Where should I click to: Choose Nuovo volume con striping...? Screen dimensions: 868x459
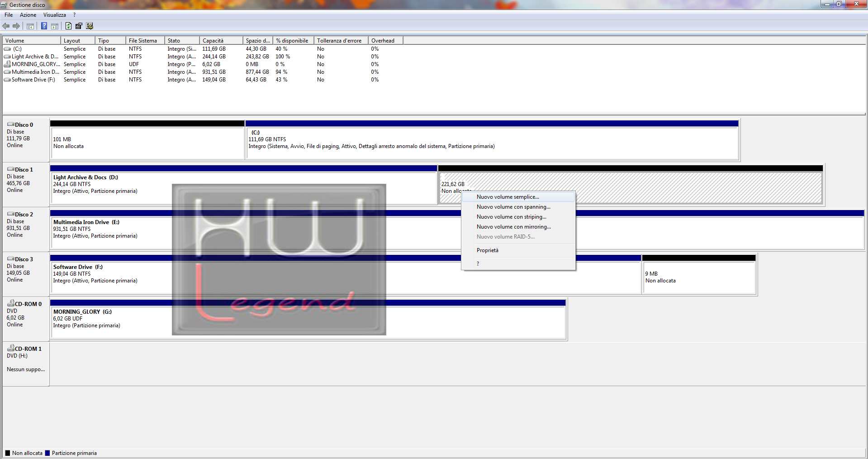point(518,217)
